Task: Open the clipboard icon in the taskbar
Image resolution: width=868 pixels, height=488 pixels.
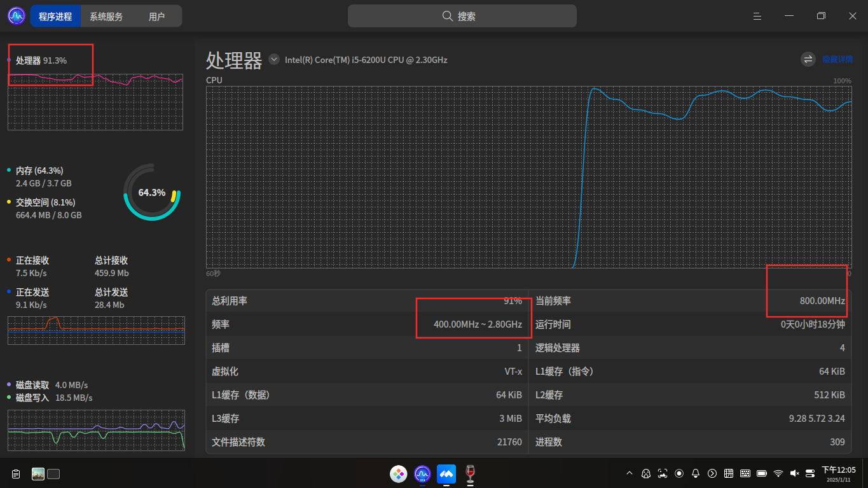Action: 17,474
